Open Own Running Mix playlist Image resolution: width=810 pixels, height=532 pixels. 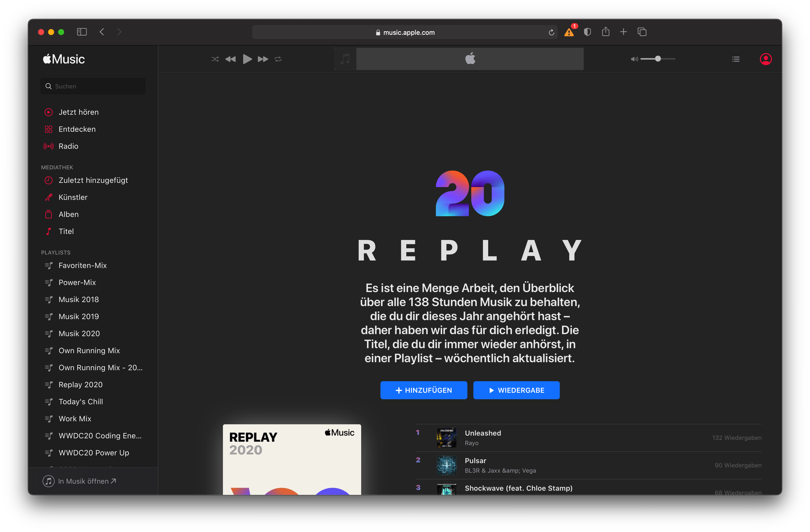click(x=89, y=350)
